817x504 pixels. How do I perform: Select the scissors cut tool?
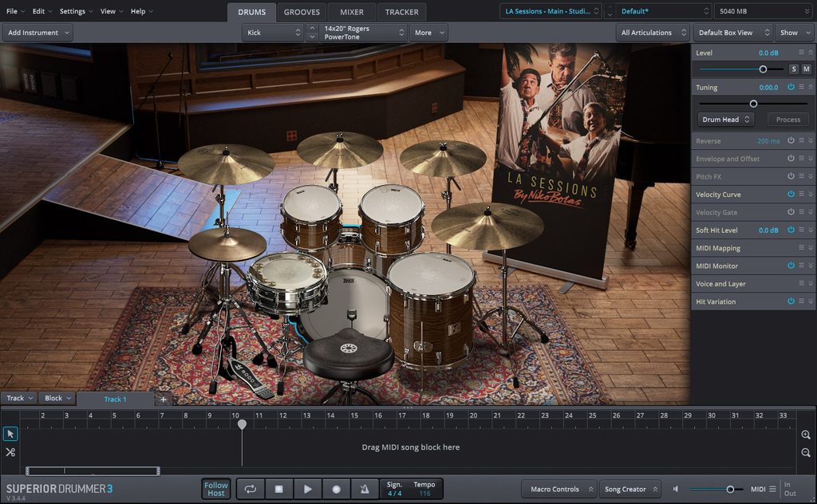(10, 452)
